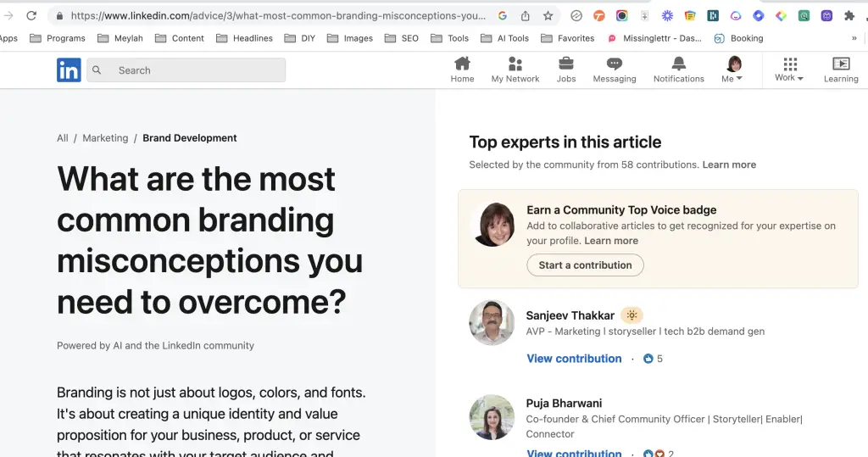
Task: Open Messaging
Action: 615,70
